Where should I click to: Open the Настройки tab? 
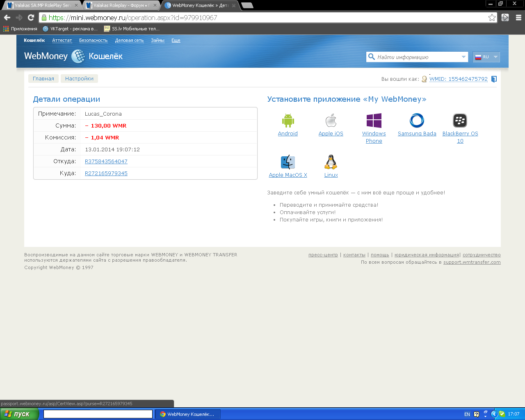[x=79, y=79]
